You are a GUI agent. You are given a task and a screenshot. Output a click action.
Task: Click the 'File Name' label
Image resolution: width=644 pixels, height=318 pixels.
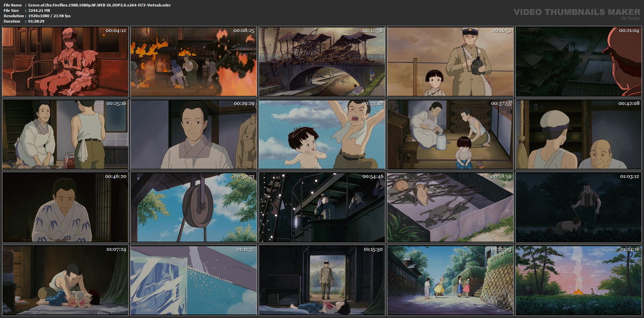13,5
